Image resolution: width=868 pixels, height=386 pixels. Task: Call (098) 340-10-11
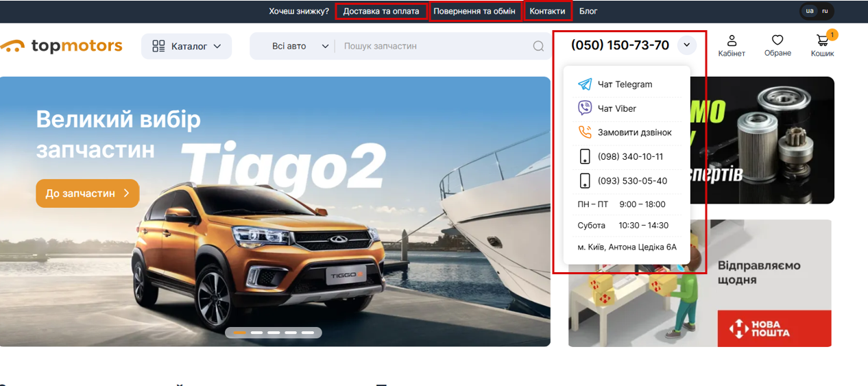point(630,156)
